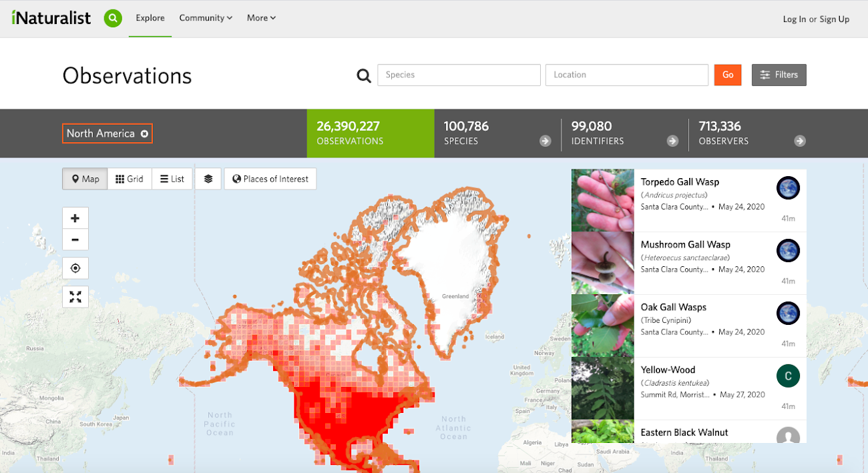The image size is (868, 473).
Task: Open Oak Gall Wasps photo thumbnail
Action: pyautogui.click(x=603, y=326)
